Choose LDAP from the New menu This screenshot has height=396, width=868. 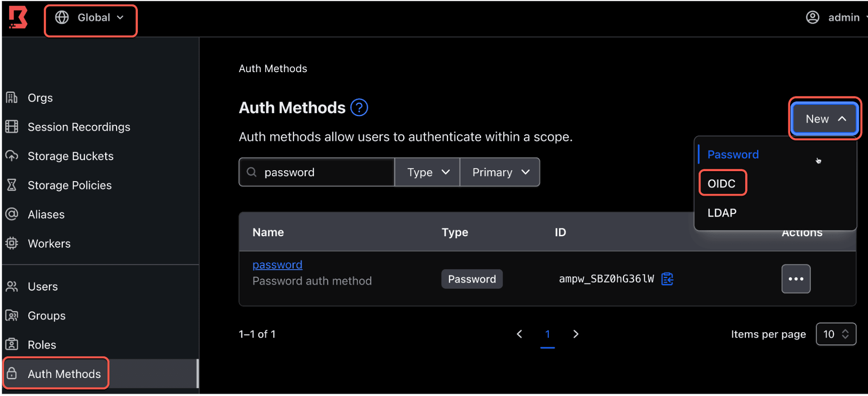(722, 213)
